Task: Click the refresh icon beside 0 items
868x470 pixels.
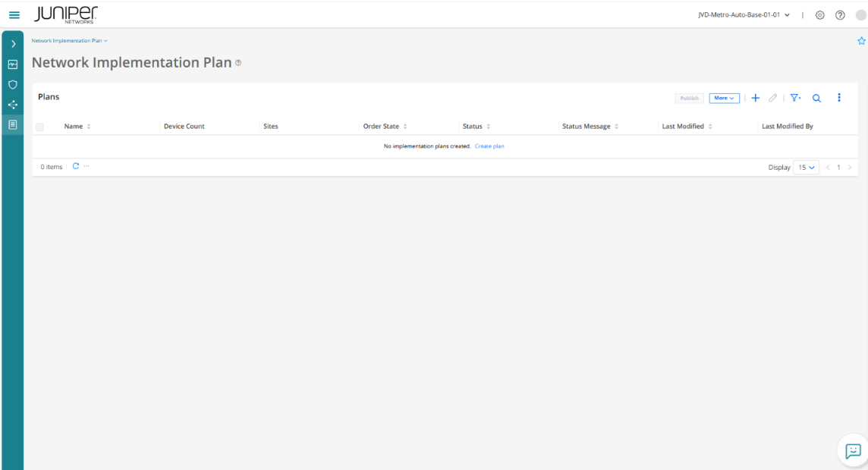Action: click(76, 166)
